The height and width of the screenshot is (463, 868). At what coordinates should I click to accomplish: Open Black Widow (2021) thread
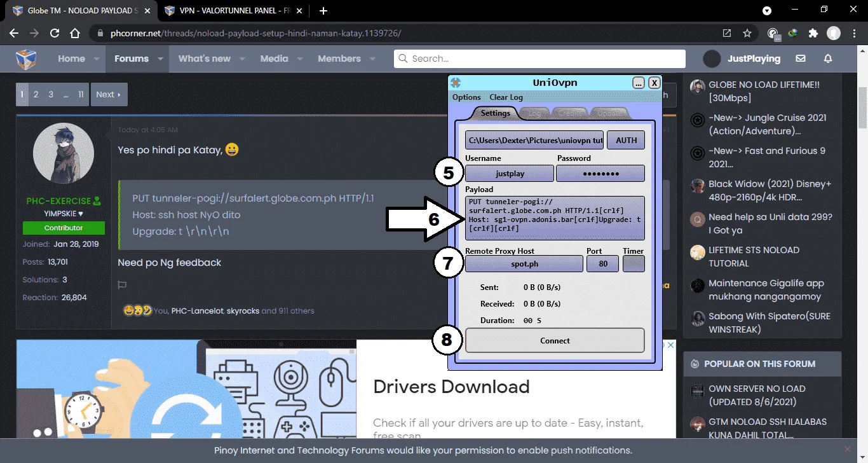[x=770, y=190]
